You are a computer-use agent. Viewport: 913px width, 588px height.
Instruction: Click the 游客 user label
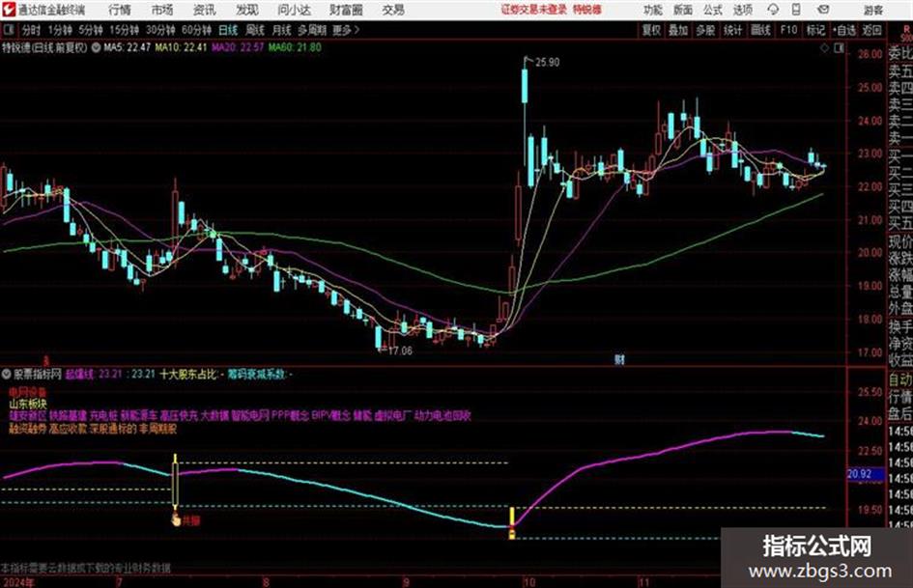coord(873,10)
